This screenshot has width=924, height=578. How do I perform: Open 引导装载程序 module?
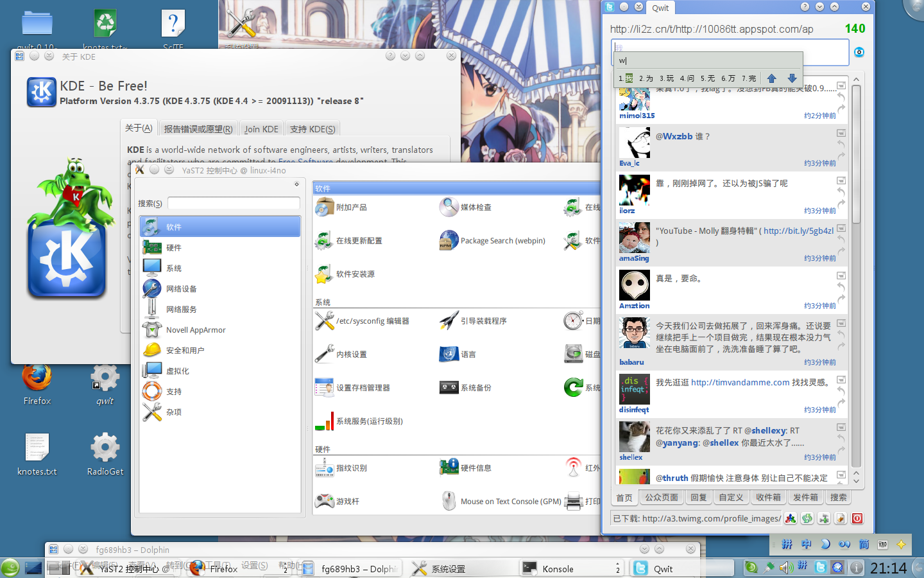click(x=473, y=321)
